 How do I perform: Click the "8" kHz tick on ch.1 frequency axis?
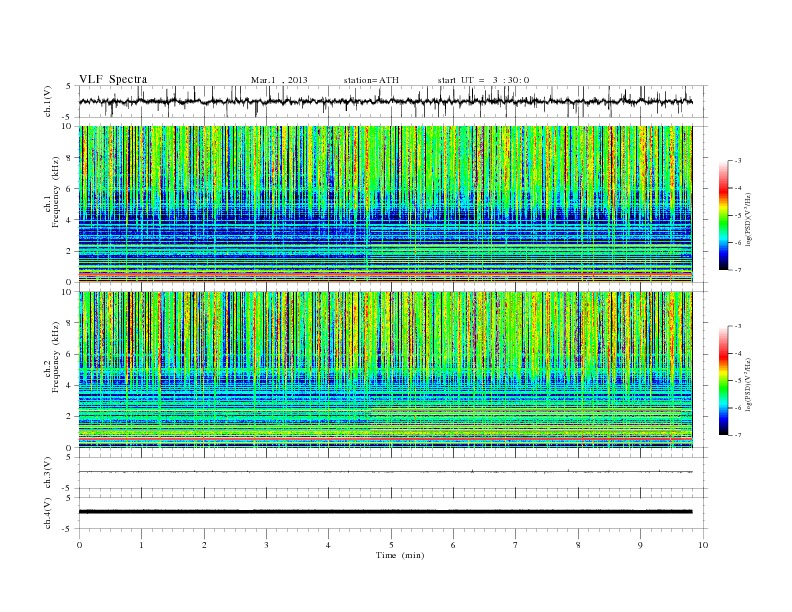click(70, 158)
